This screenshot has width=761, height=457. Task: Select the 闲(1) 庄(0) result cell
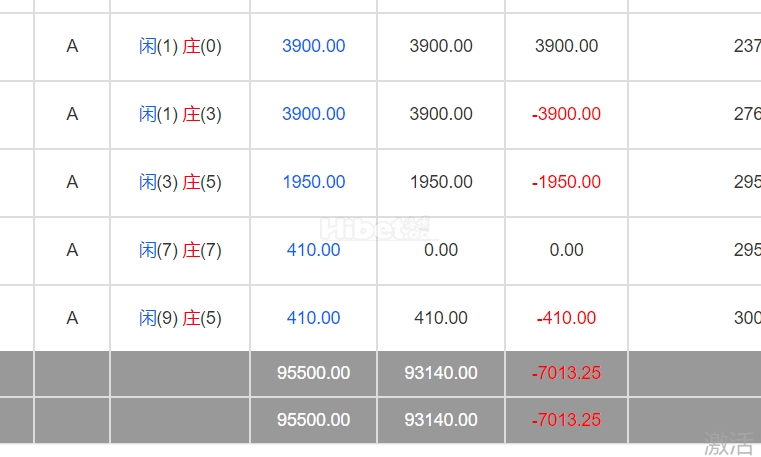click(x=180, y=46)
